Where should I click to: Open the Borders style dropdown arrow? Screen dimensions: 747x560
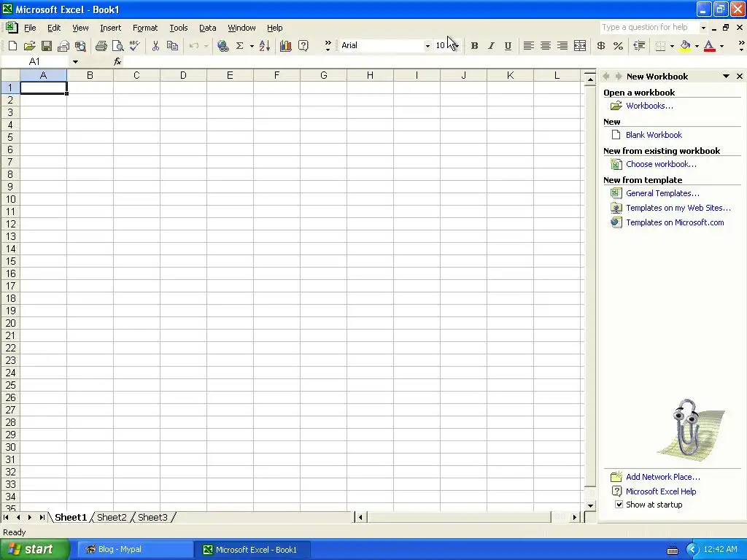(x=672, y=46)
